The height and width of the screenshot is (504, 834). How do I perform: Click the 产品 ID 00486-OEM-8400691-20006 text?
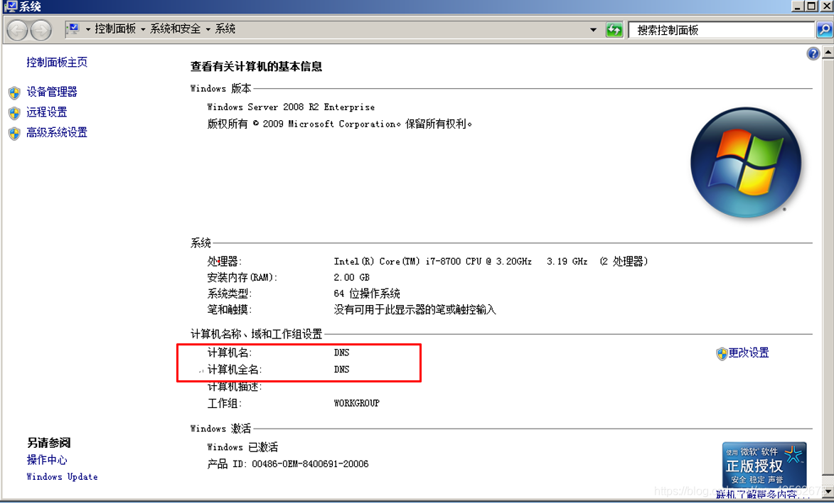coord(288,464)
